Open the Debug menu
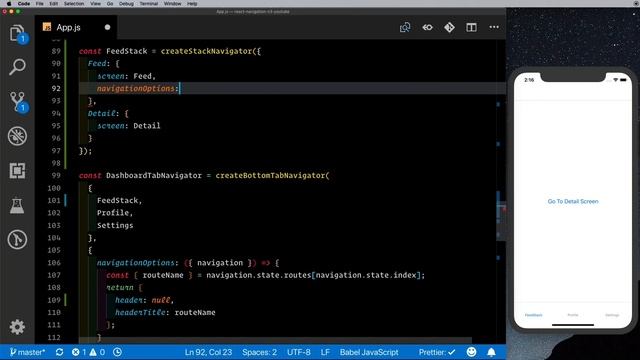 (x=126, y=3)
